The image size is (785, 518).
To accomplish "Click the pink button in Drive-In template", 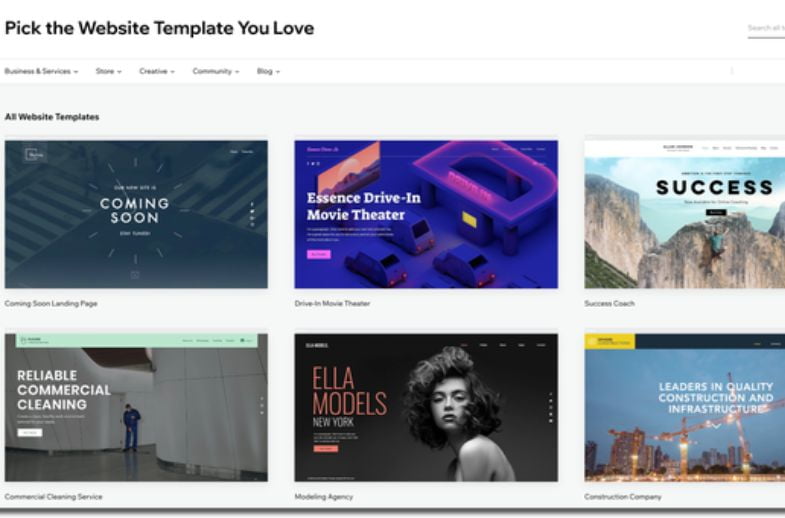I will point(319,254).
